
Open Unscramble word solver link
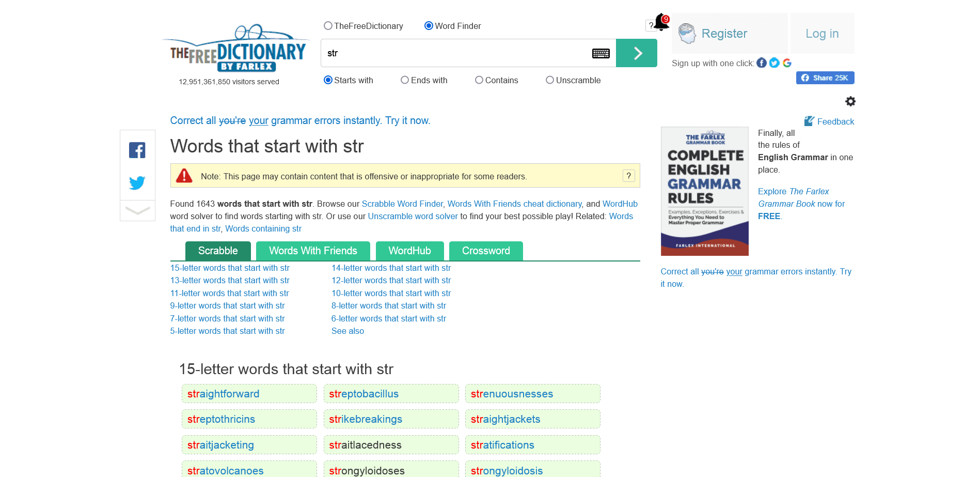pyautogui.click(x=413, y=216)
